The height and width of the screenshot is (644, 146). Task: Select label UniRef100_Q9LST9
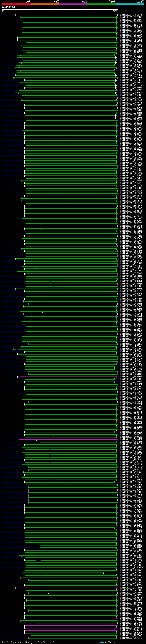click(131, 85)
